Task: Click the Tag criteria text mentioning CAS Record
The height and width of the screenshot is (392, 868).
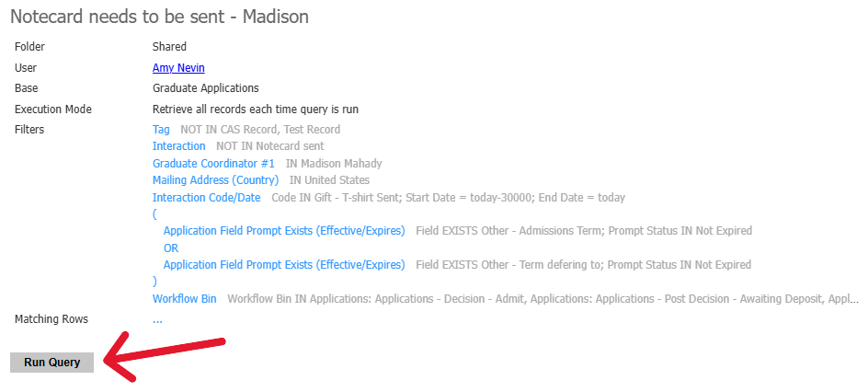Action: (x=260, y=130)
